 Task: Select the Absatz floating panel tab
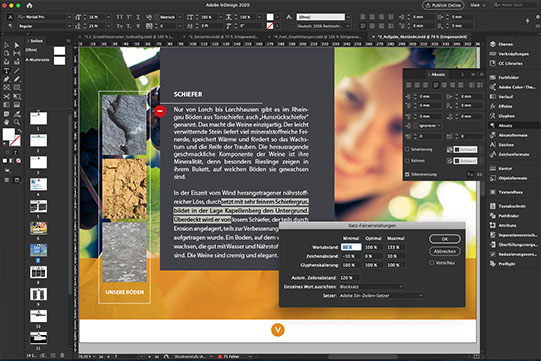click(x=438, y=75)
